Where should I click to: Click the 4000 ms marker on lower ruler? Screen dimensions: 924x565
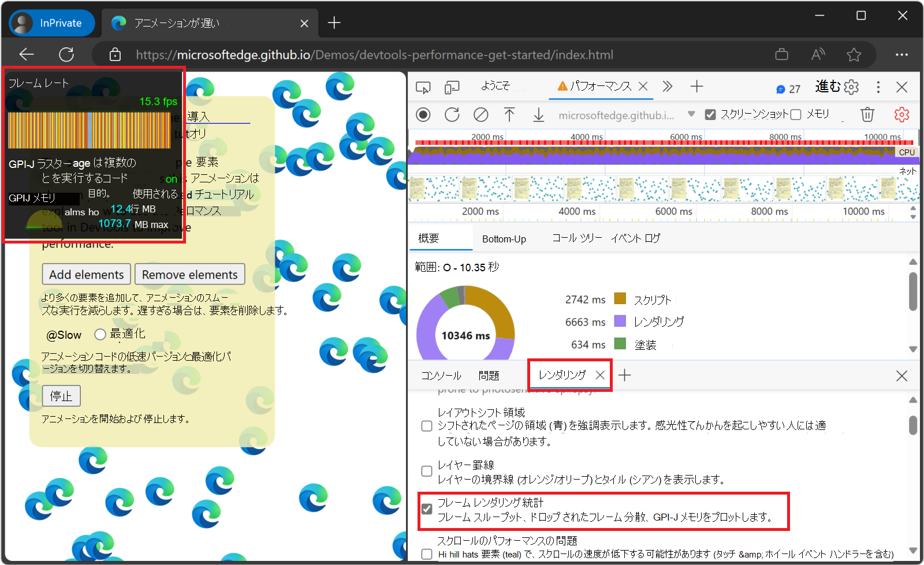click(x=577, y=211)
